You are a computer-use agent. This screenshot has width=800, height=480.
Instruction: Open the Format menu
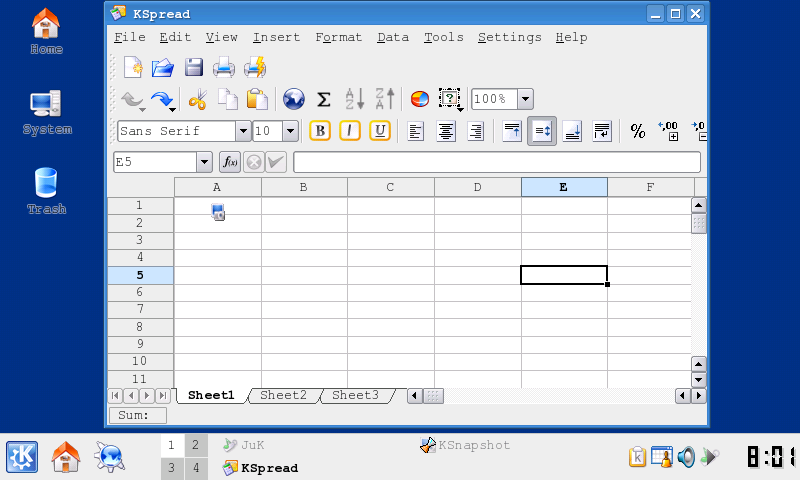338,37
